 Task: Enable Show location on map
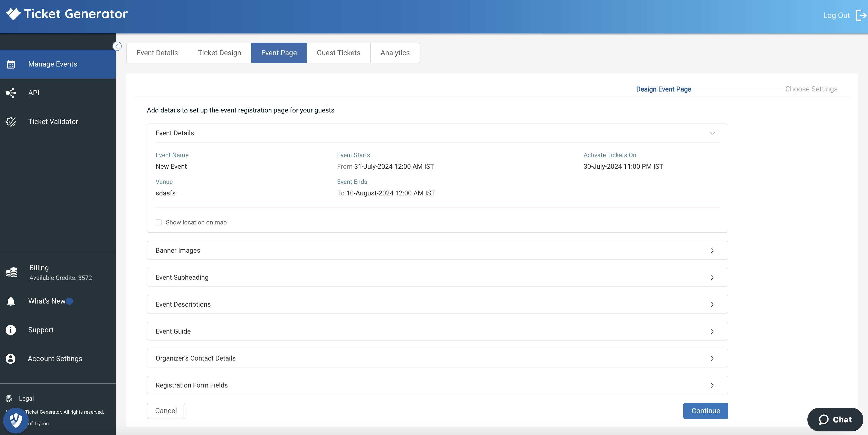point(158,222)
